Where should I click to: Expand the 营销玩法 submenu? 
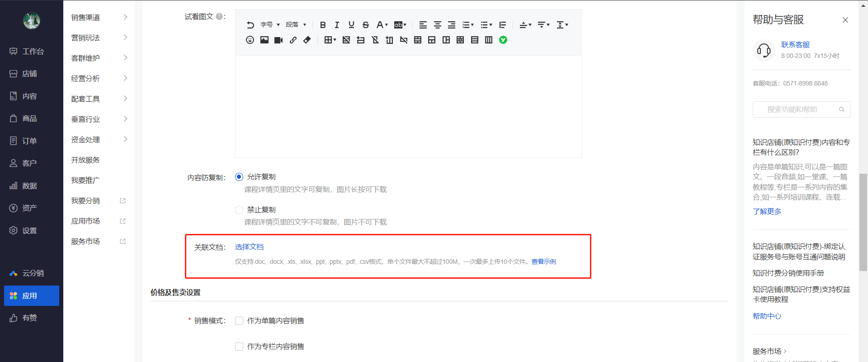[x=99, y=38]
